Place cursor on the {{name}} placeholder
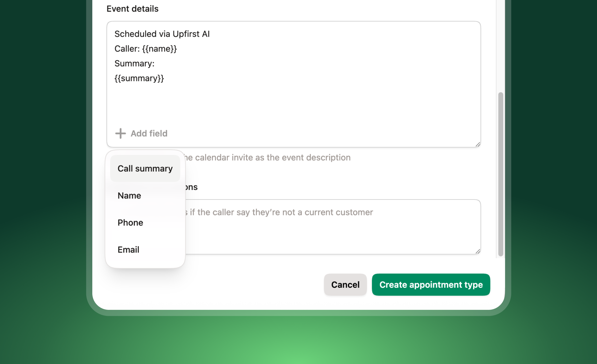This screenshot has height=364, width=597. [160, 49]
